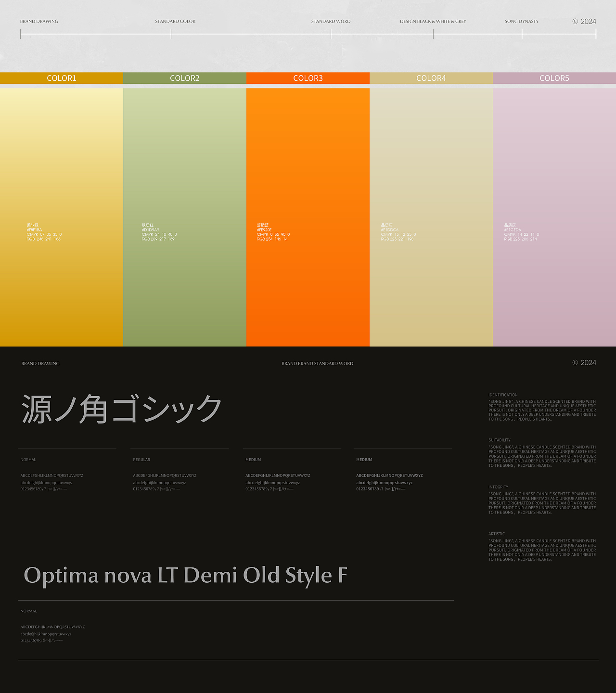The height and width of the screenshot is (693, 616).
Task: Click the value RGB 248 241 186
Action: (x=44, y=239)
